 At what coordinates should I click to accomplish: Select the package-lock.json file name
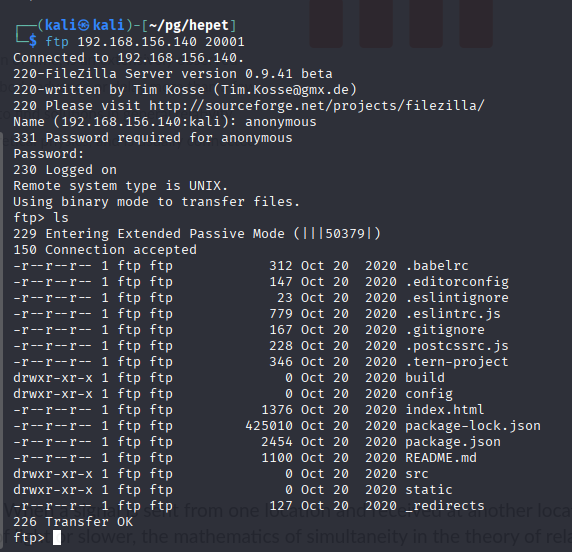(473, 426)
